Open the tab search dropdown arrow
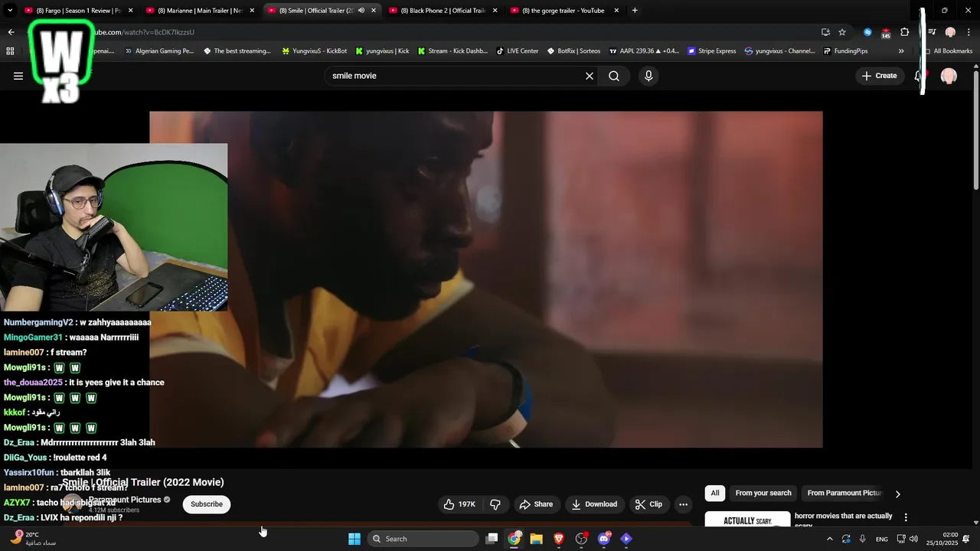Screen dimensions: 980x551 pos(10,11)
